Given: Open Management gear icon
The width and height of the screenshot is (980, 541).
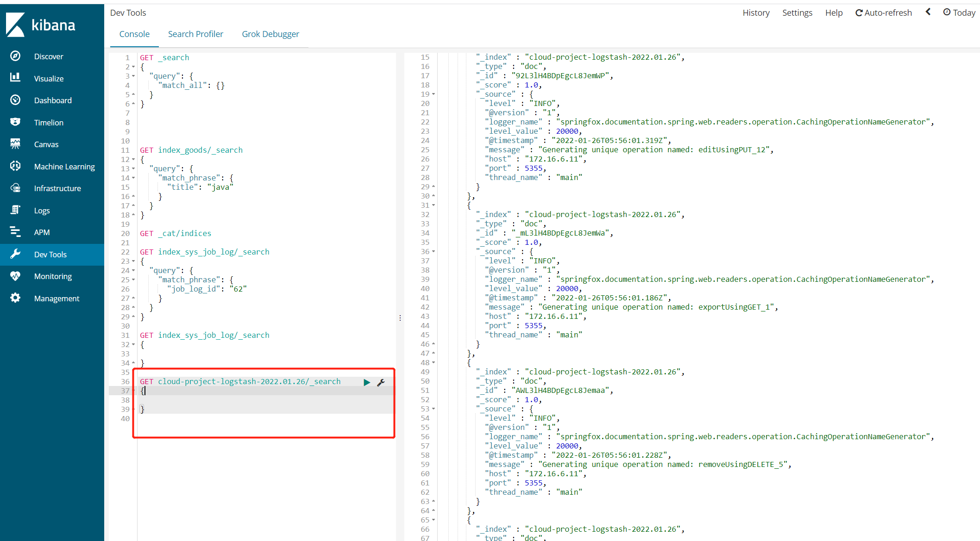Looking at the screenshot, I should tap(15, 298).
